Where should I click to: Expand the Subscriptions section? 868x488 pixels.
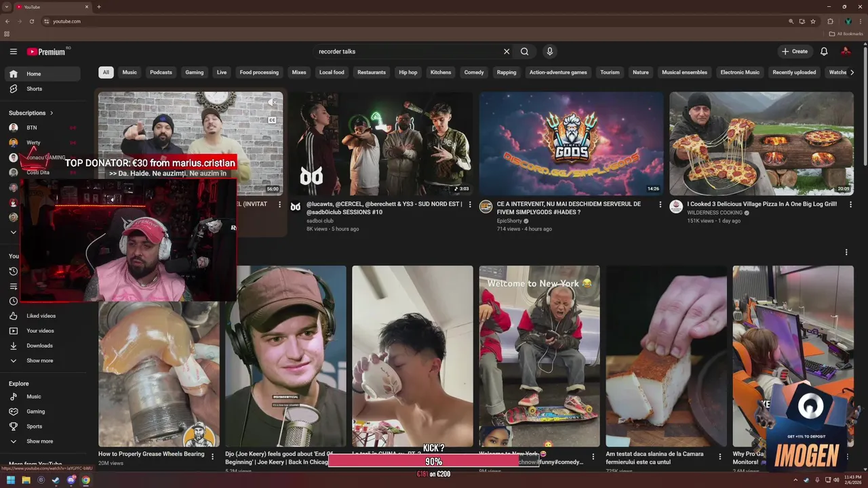31,113
